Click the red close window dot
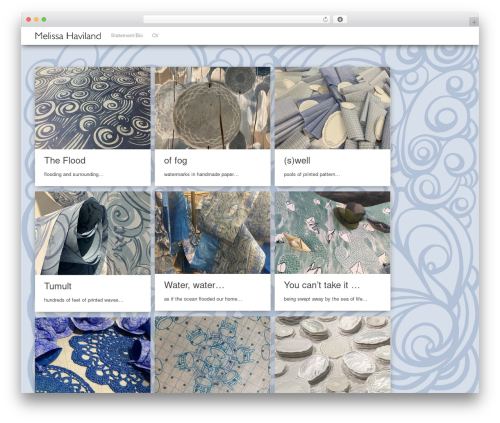 29,20
